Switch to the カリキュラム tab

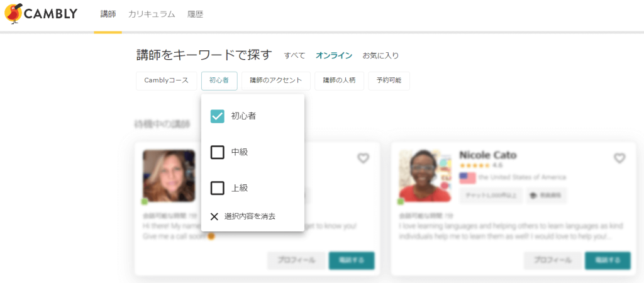152,14
